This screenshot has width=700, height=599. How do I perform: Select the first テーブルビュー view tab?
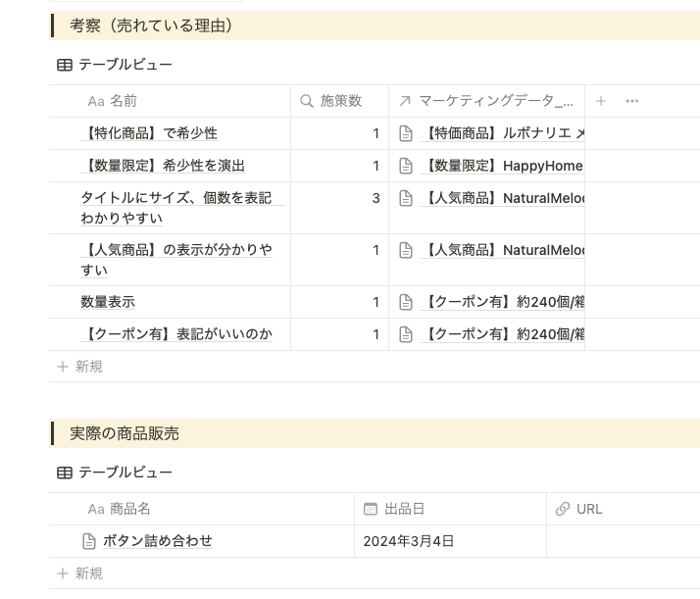(115, 65)
